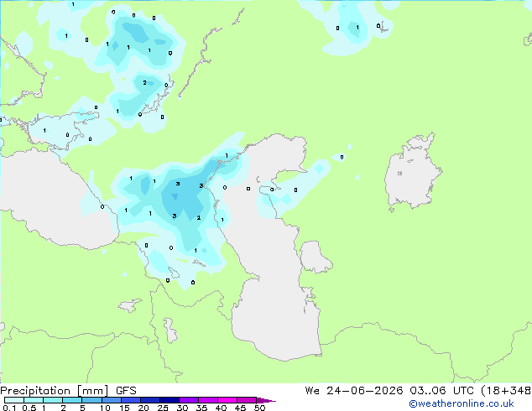Screen dimensions: 532x411
Task: Click the Aral Sea on the map
Action: coord(412,173)
